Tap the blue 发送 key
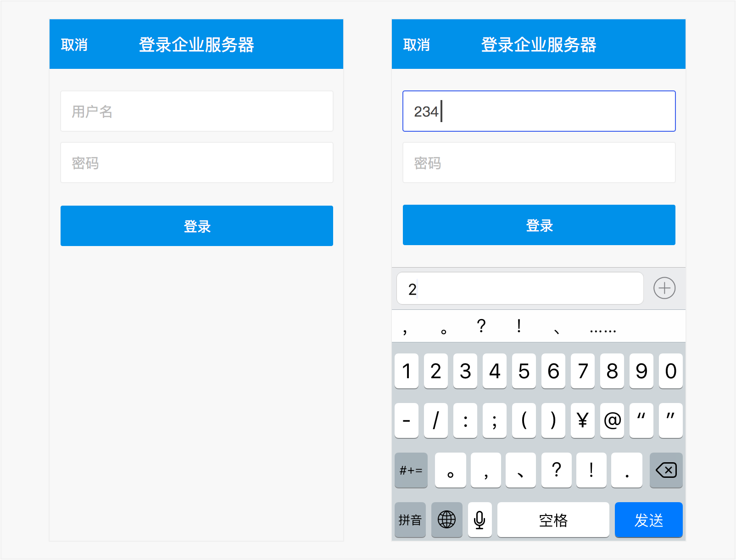This screenshot has height=560, width=736. (649, 520)
